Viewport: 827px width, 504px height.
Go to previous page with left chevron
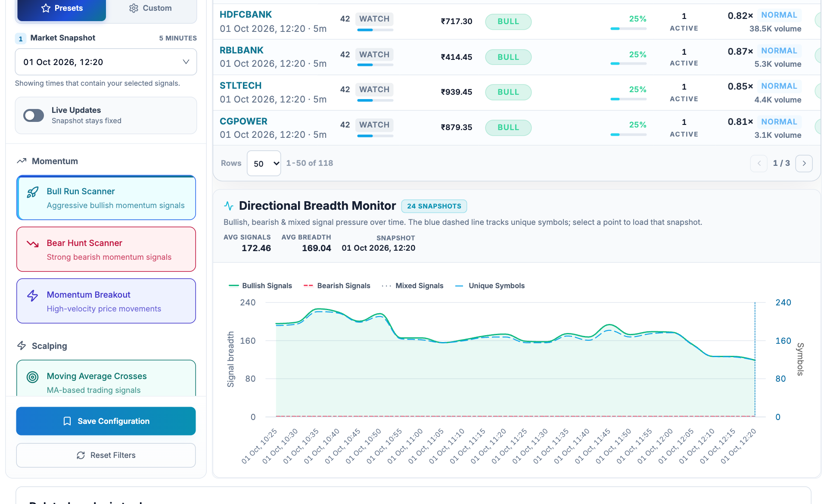pyautogui.click(x=759, y=163)
